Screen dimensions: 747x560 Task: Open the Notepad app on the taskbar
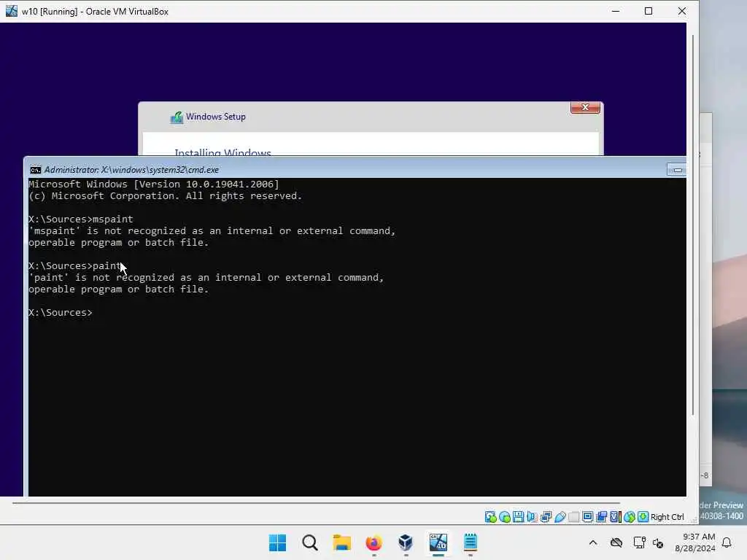471,542
